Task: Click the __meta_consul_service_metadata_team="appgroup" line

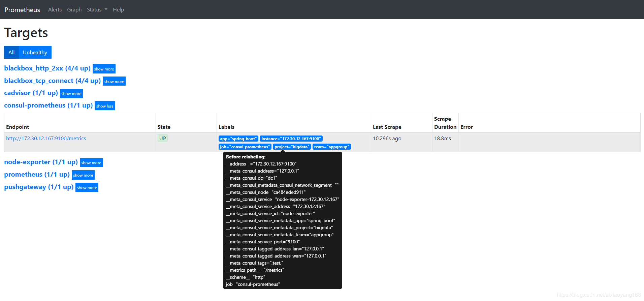Action: tap(280, 235)
